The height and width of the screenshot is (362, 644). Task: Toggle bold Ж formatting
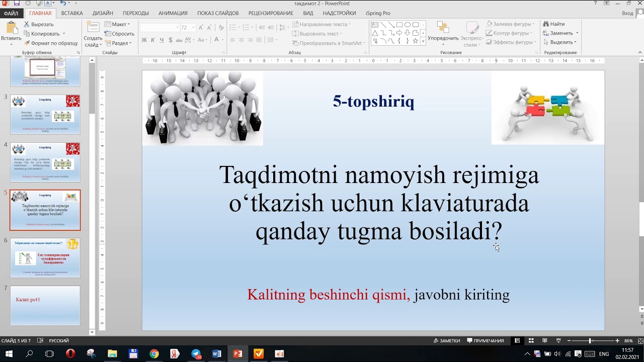tap(144, 40)
